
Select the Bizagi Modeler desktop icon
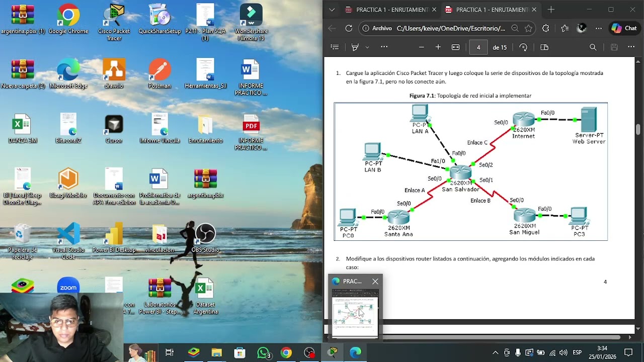pyautogui.click(x=68, y=184)
